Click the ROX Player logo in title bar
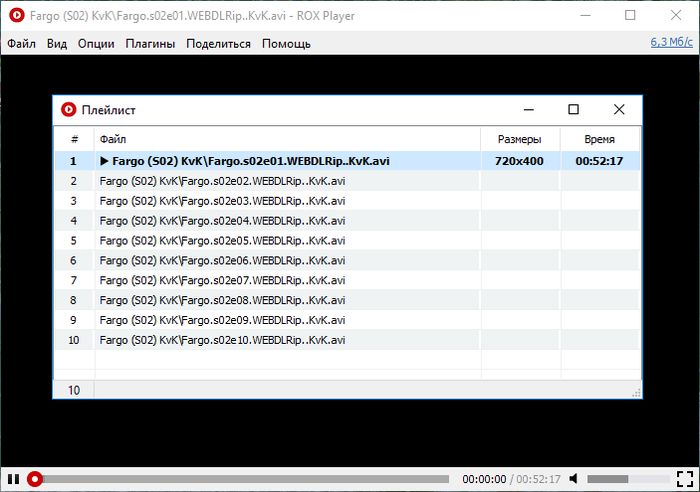Screen dimensions: 700x492 tap(16, 16)
